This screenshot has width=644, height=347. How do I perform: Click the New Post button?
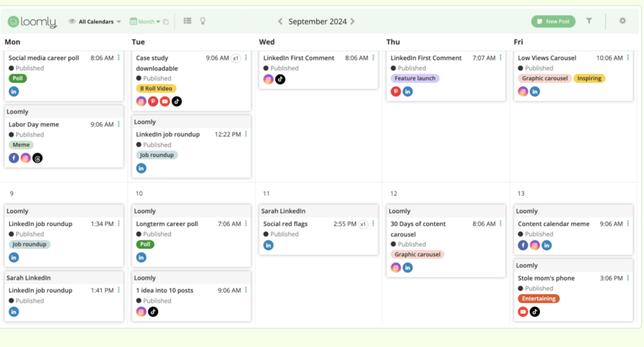click(553, 21)
